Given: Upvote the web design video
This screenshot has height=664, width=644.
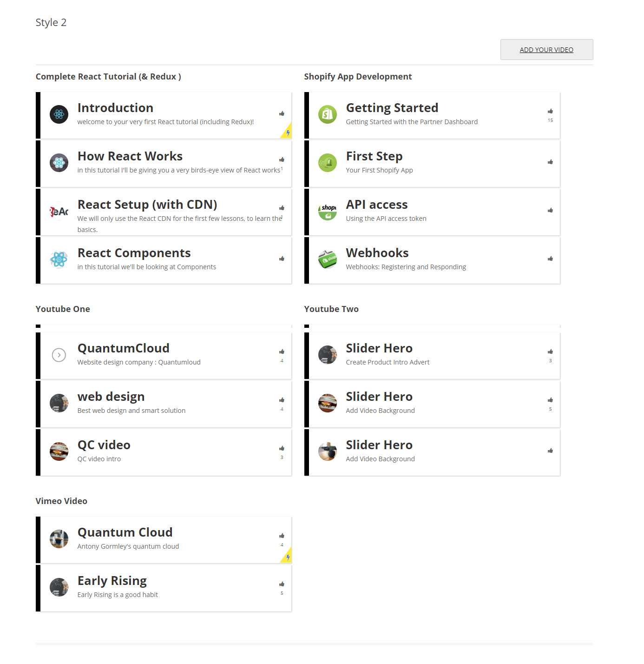Looking at the screenshot, I should (282, 400).
